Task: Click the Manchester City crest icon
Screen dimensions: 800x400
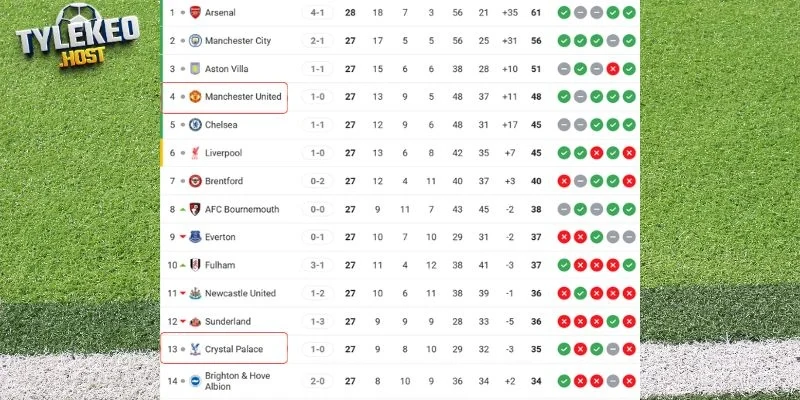Action: [195, 41]
